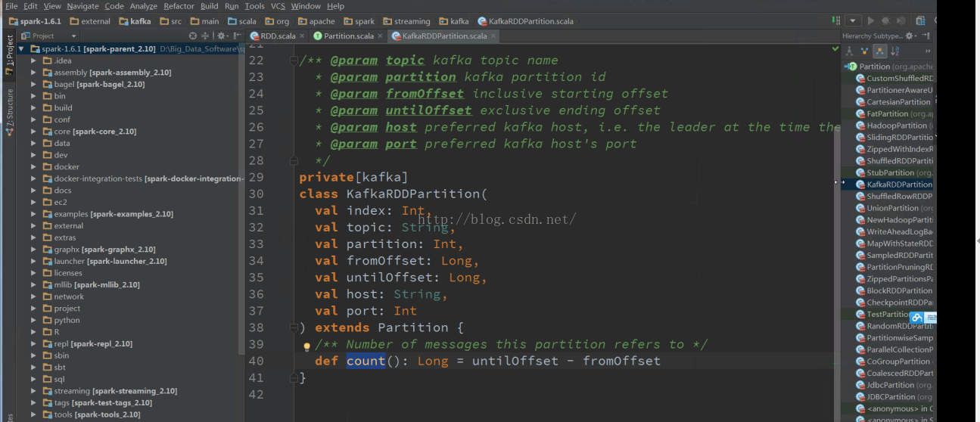This screenshot has height=422, width=980.
Task: Click the yellow intention lightbulb
Action: (x=307, y=347)
